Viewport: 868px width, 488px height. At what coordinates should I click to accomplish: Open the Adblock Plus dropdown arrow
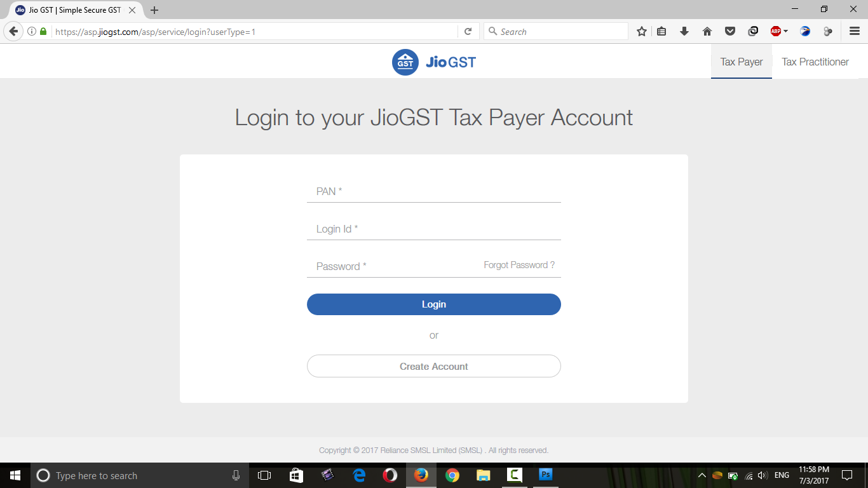pos(786,31)
